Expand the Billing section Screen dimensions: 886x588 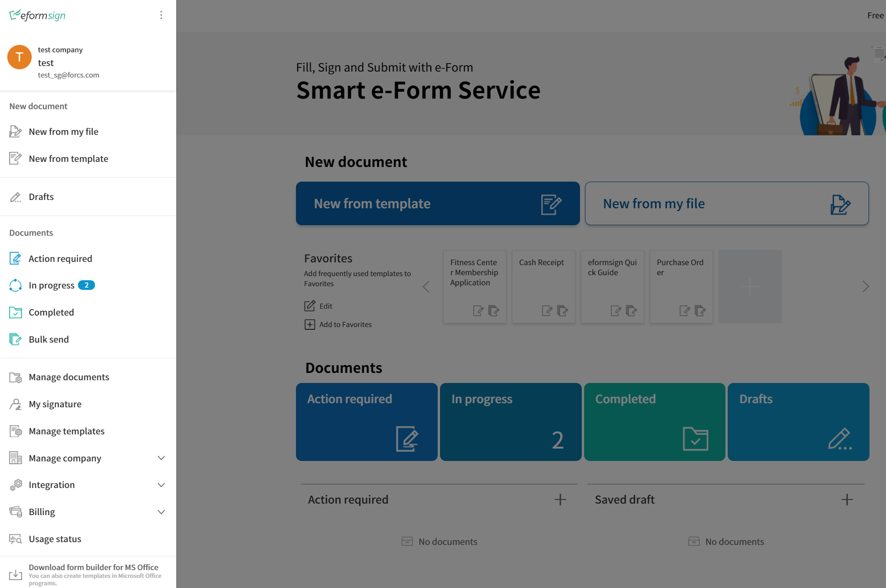161,512
